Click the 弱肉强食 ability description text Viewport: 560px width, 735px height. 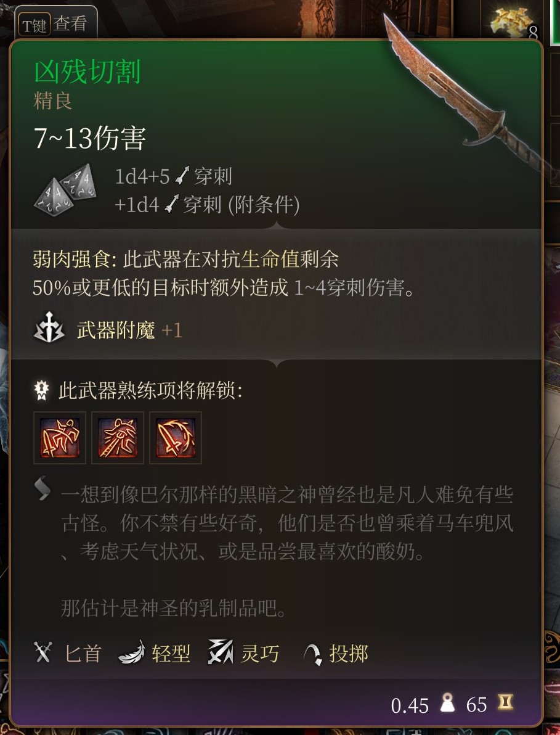[x=224, y=273]
